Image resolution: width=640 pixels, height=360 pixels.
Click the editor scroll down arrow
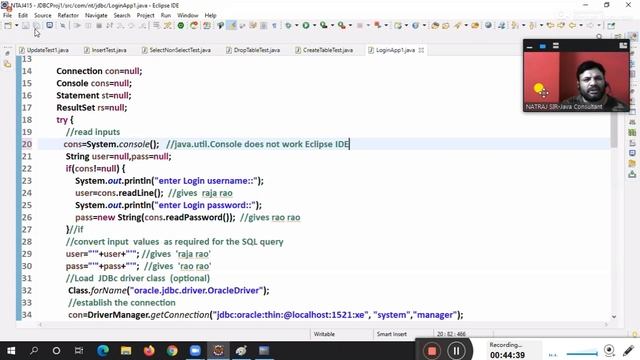click(x=614, y=317)
